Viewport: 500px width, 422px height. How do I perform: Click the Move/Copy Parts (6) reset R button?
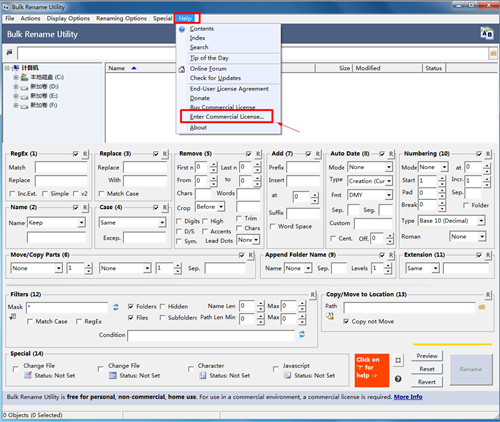coord(251,255)
